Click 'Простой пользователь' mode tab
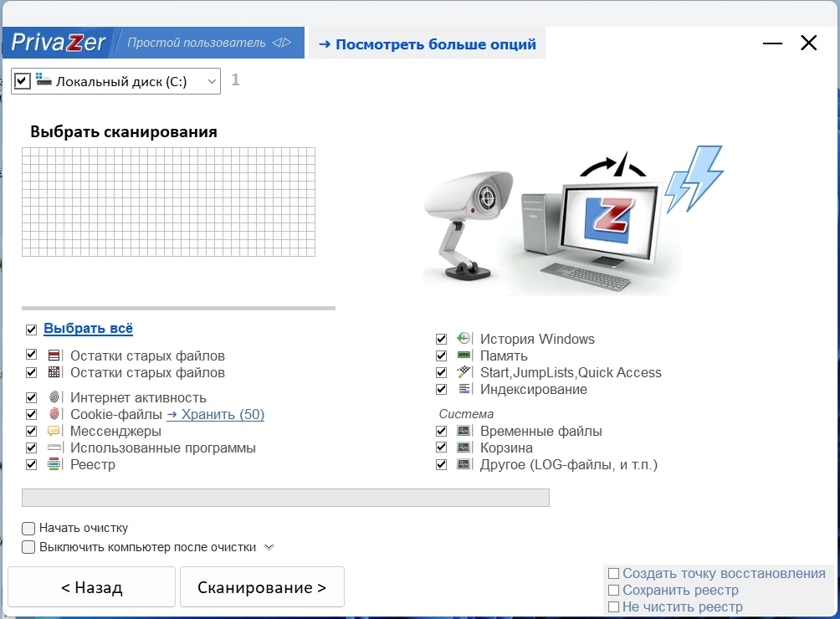 (x=207, y=43)
